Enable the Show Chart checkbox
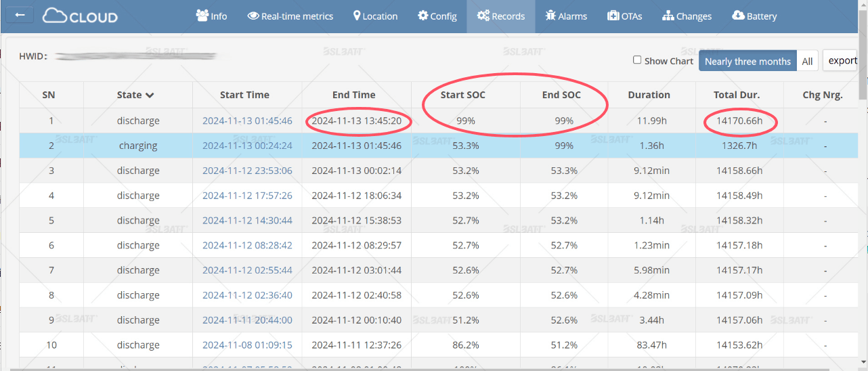 pos(637,60)
